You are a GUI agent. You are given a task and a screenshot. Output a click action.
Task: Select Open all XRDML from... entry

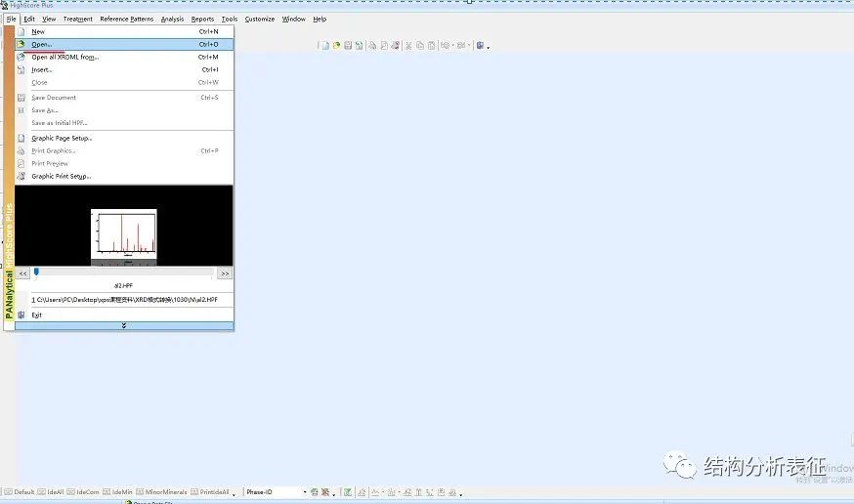pyautogui.click(x=124, y=57)
